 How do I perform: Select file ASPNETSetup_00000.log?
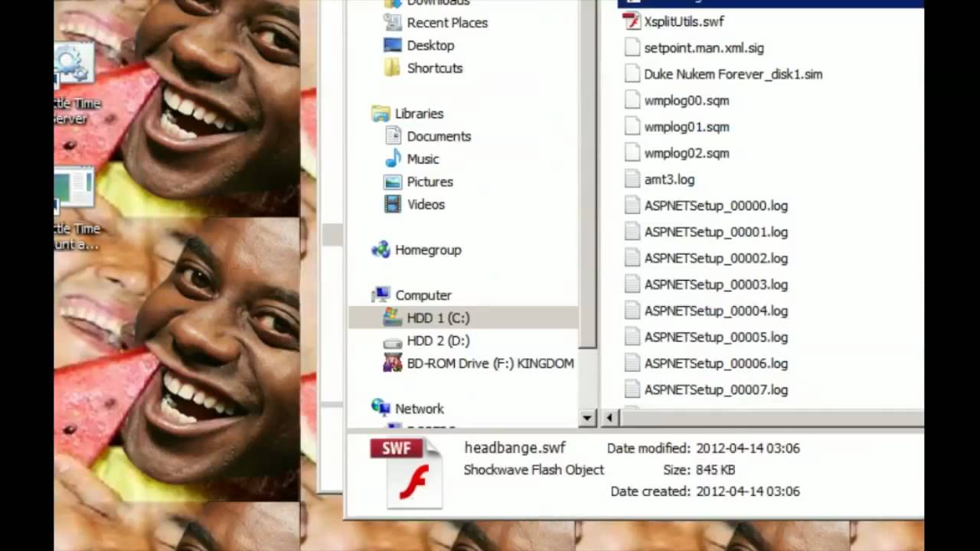[x=716, y=205]
